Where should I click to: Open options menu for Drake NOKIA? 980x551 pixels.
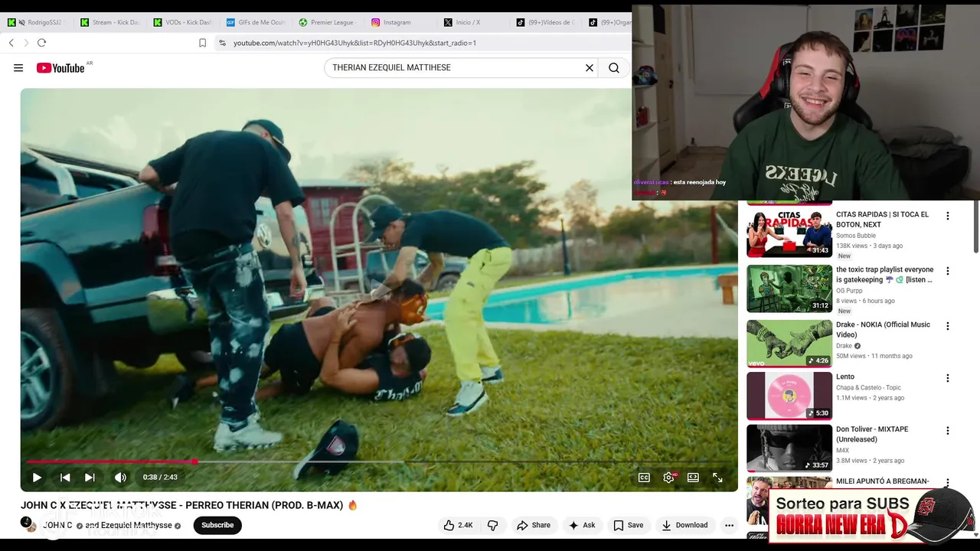947,326
